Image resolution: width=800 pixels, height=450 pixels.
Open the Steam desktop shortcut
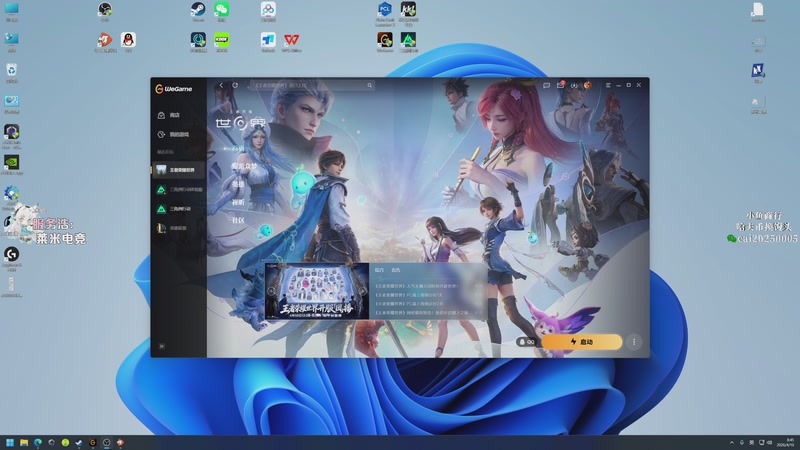pos(198,10)
